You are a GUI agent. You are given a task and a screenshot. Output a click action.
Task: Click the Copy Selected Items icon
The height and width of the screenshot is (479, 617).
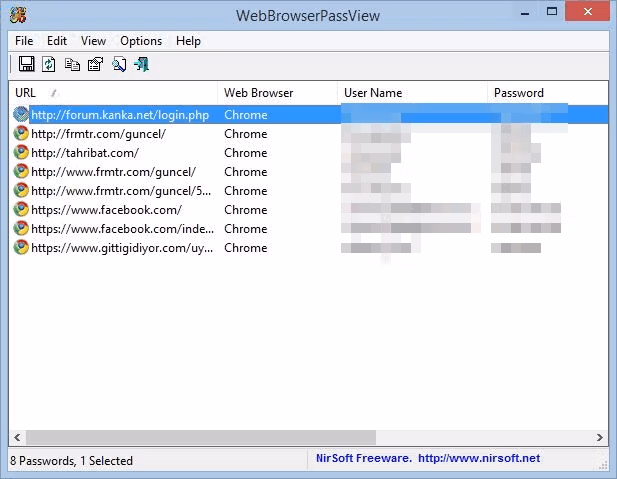pyautogui.click(x=72, y=65)
